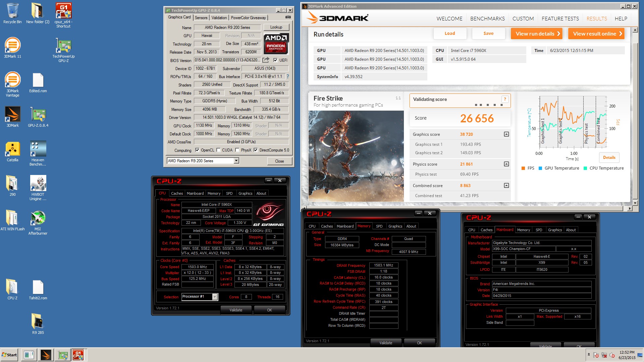Collapse Physics score section in 3DMark

(x=506, y=164)
